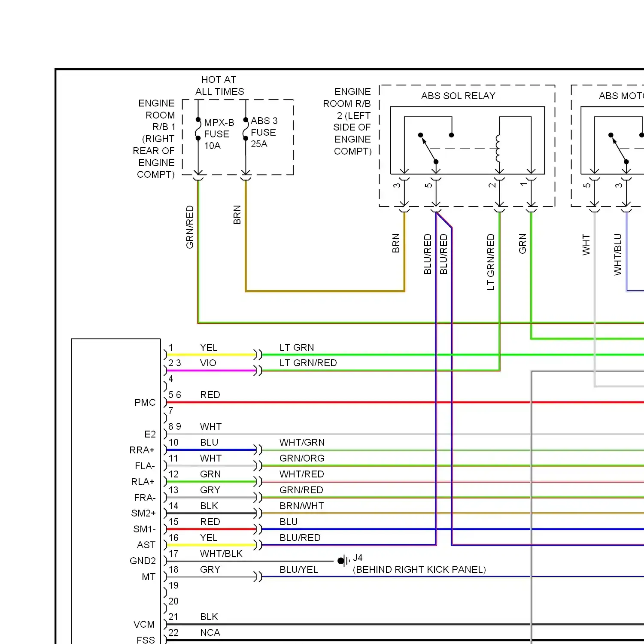This screenshot has height=644, width=644.
Task: Select the 'SM2+' terminal label
Action: click(143, 513)
